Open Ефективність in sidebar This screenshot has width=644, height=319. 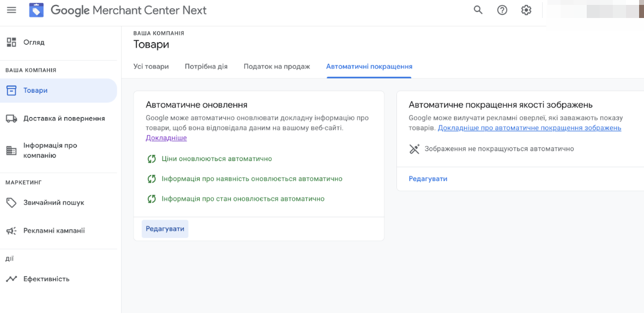(x=46, y=279)
